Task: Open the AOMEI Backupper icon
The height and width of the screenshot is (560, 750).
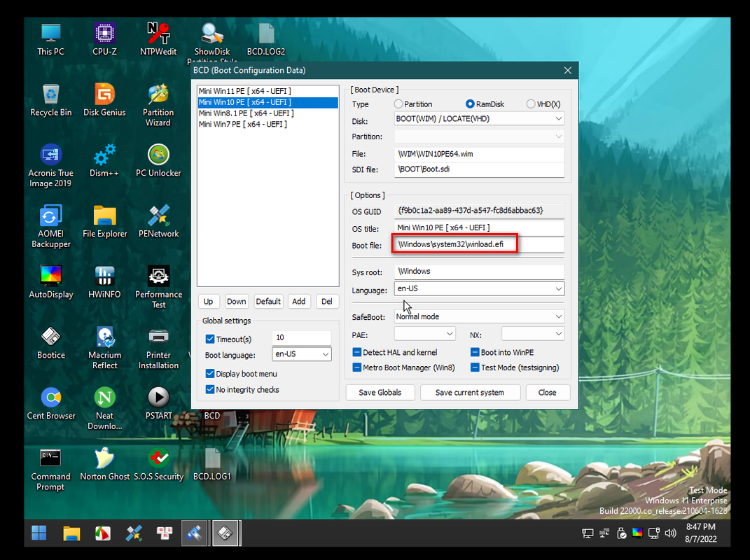Action: point(50,226)
